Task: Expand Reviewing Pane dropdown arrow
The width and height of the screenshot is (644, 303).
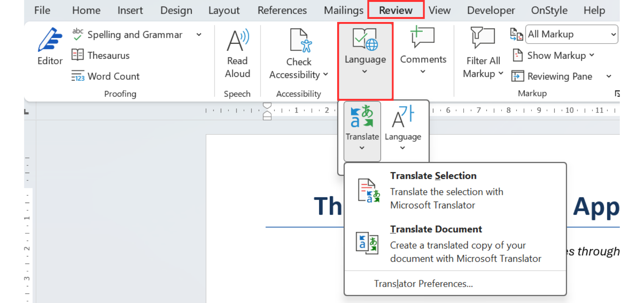Action: coord(609,76)
